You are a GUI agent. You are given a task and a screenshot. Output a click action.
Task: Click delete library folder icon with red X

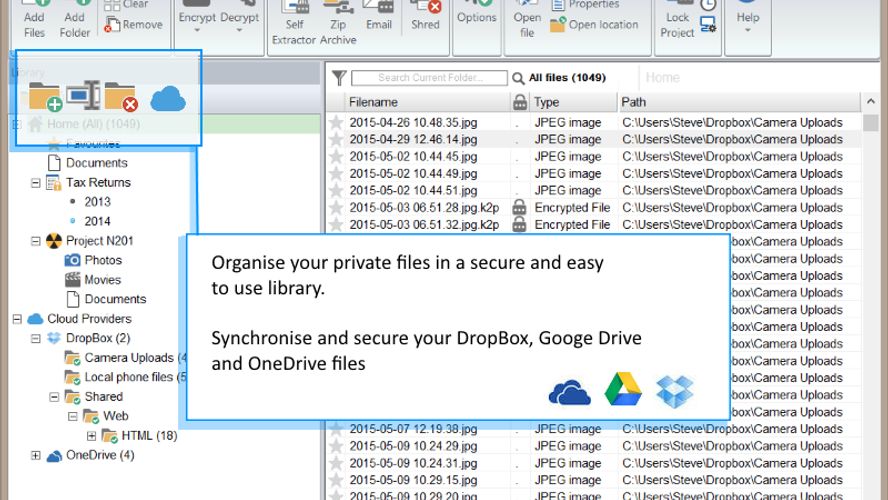point(121,96)
